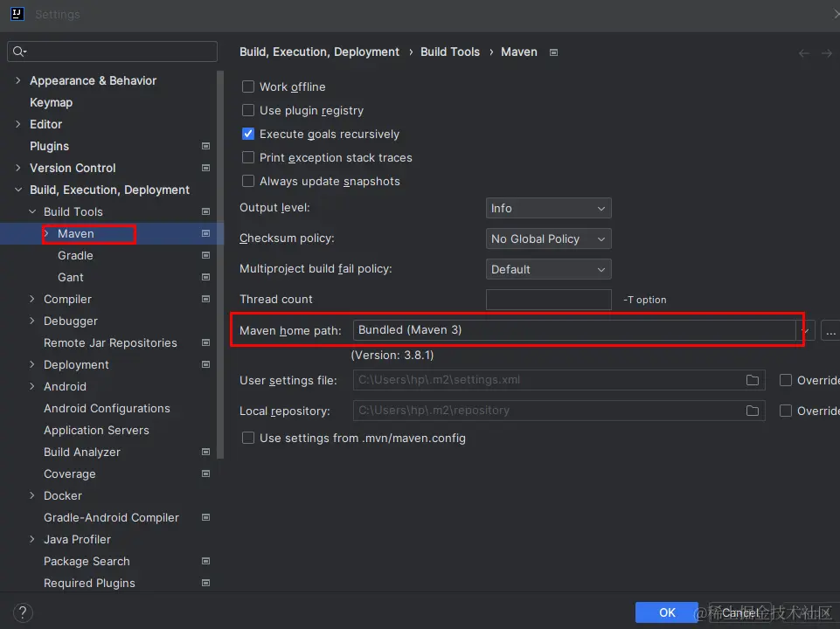Open Keymap settings page

click(51, 102)
